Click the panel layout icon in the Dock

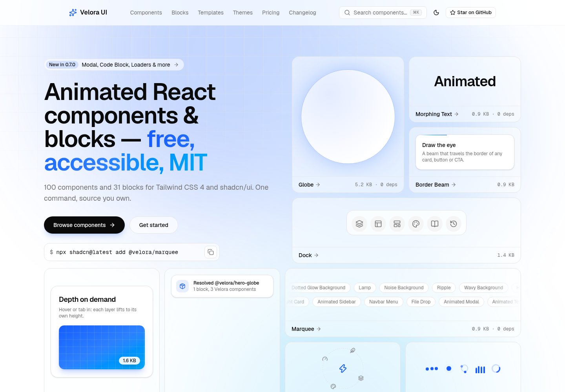pos(378,224)
